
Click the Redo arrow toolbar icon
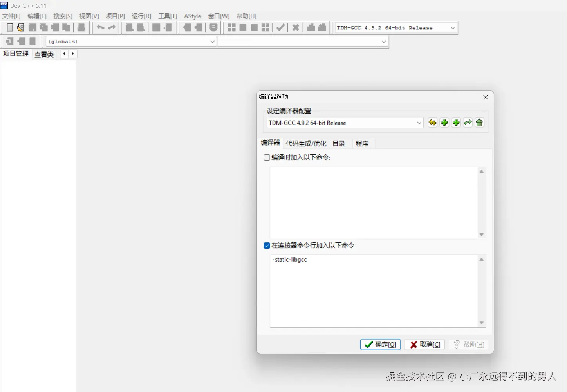tap(112, 27)
